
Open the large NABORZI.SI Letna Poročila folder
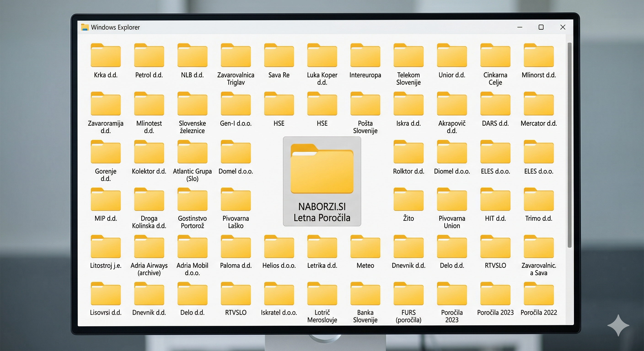322,170
